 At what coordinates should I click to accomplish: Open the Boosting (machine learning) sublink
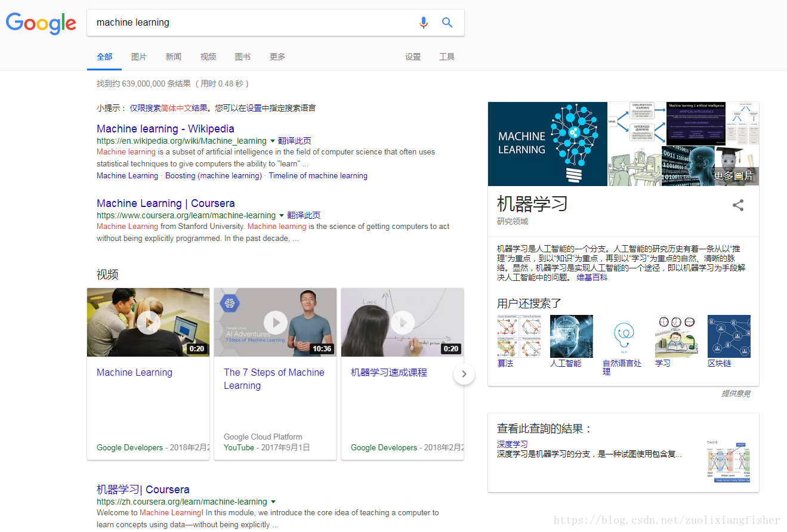pyautogui.click(x=214, y=176)
